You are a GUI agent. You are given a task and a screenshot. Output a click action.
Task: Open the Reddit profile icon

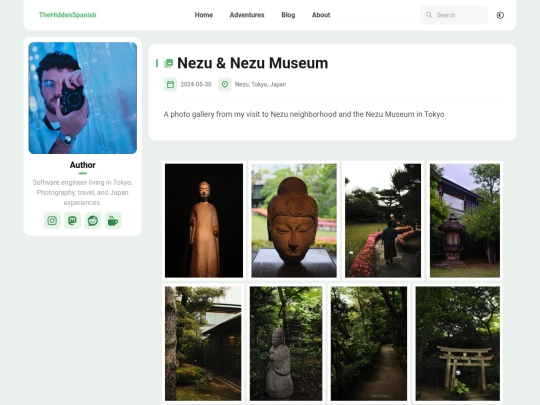coord(93,220)
